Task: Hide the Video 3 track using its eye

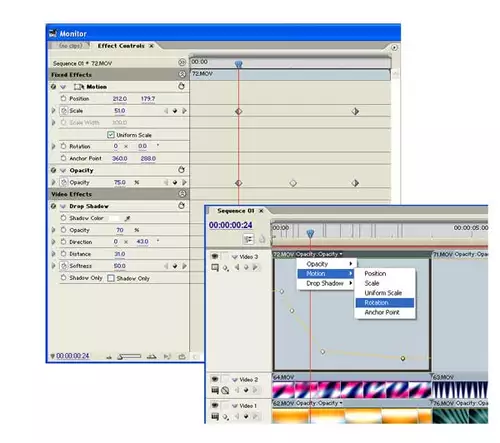Action: click(x=215, y=256)
